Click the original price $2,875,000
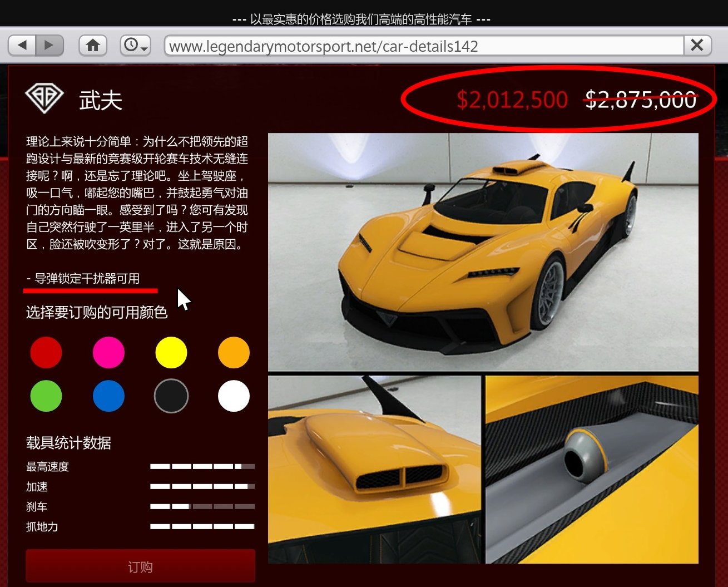 641,100
